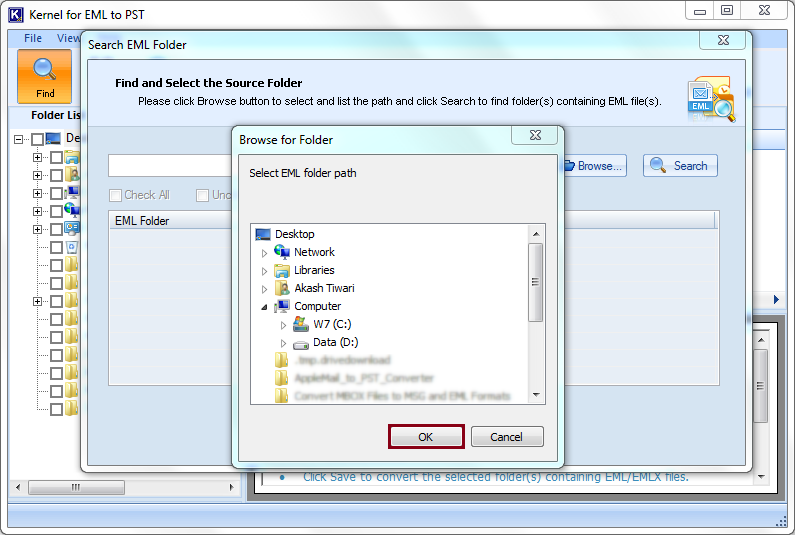Click the Folder List horizontal scrollbar thumb
This screenshot has height=535, width=795.
click(x=76, y=487)
